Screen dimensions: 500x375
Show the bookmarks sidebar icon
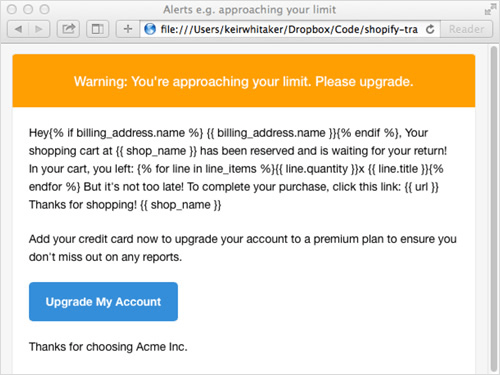[x=97, y=29]
